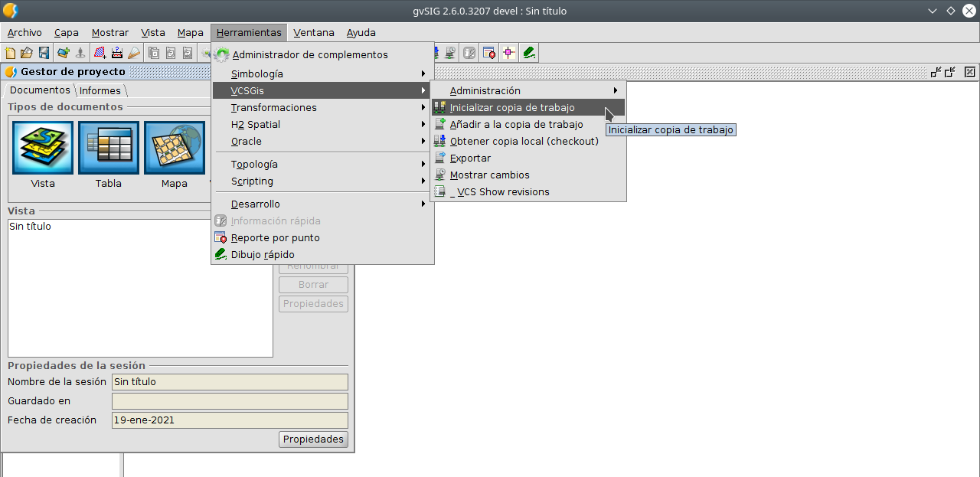
Task: Choose Obtener copia local (checkout)
Action: coord(528,142)
